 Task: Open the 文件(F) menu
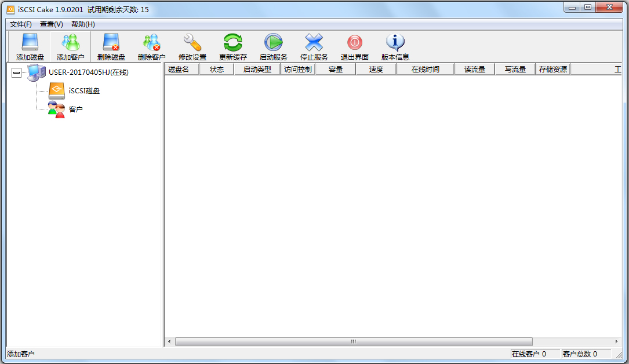(x=21, y=24)
